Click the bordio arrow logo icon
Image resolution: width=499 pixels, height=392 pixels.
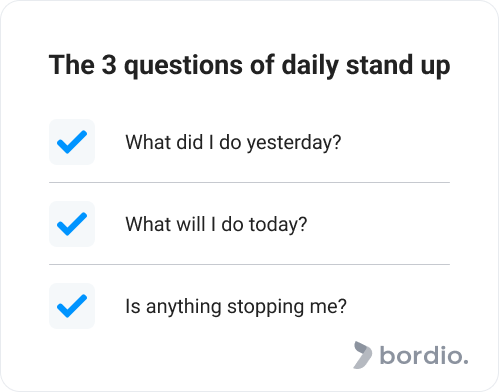pos(363,355)
